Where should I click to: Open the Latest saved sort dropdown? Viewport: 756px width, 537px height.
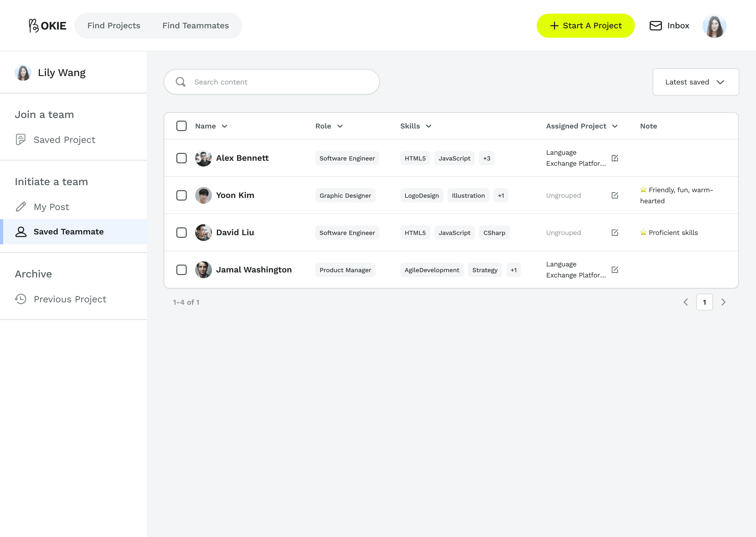tap(695, 82)
